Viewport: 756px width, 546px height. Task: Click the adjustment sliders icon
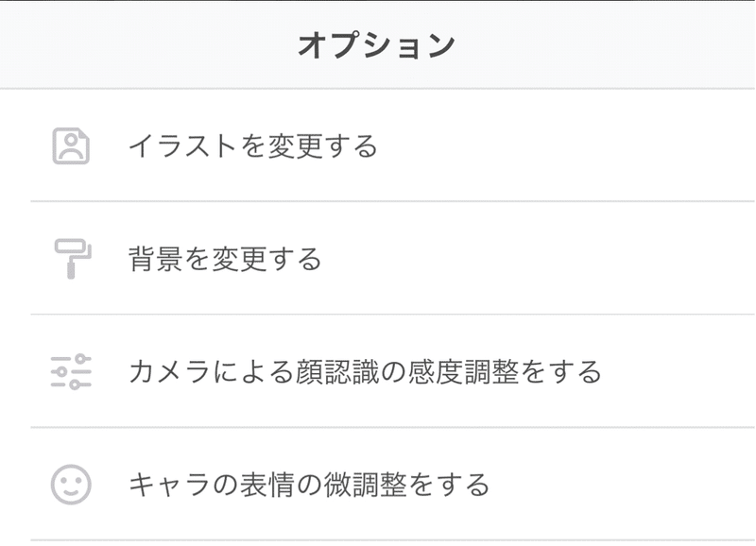[71, 372]
